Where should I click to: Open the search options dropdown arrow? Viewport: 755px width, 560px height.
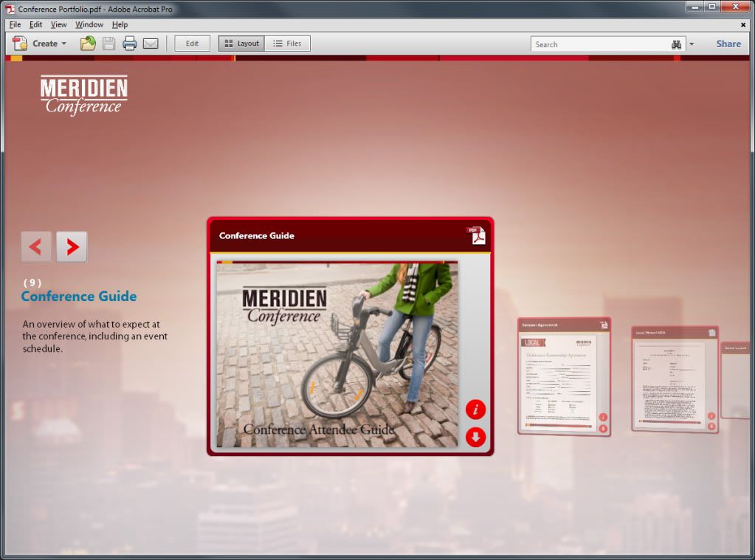tap(692, 44)
